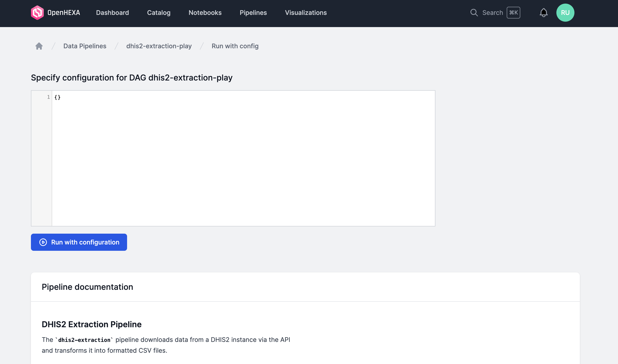Focus the Search field in header
The image size is (618, 364).
point(495,13)
